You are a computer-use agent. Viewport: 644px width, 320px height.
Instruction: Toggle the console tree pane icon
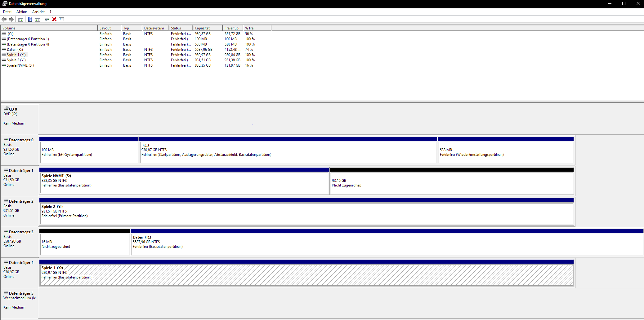[x=21, y=20]
